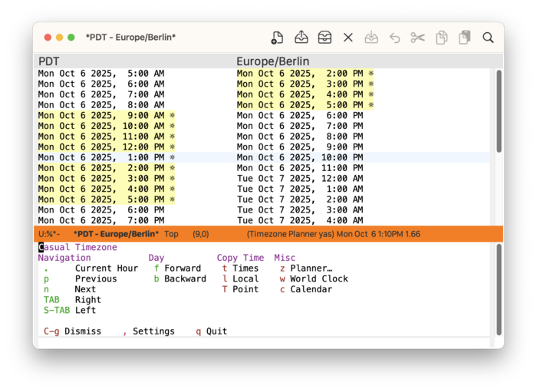Screen dimensions: 537x392
Task: Click the PDT 5:00 AM row
Action: coord(101,74)
